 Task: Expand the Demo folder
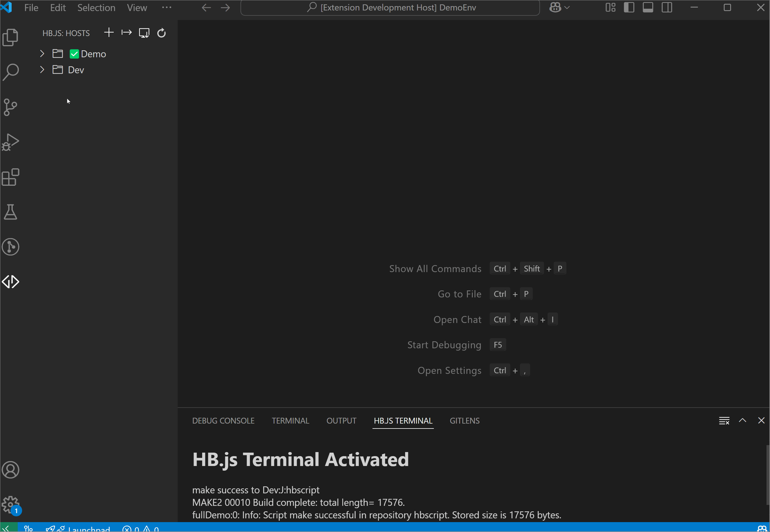click(42, 54)
